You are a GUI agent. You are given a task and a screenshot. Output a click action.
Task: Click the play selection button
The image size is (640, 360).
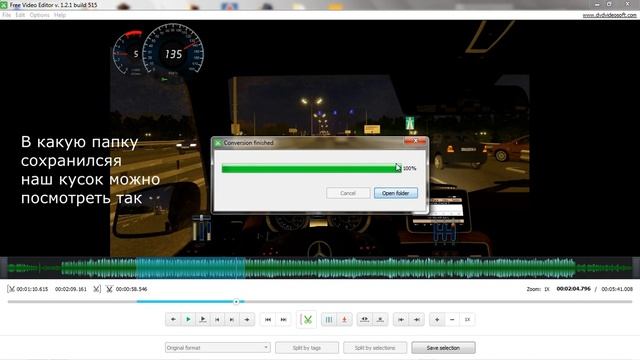pos(202,320)
